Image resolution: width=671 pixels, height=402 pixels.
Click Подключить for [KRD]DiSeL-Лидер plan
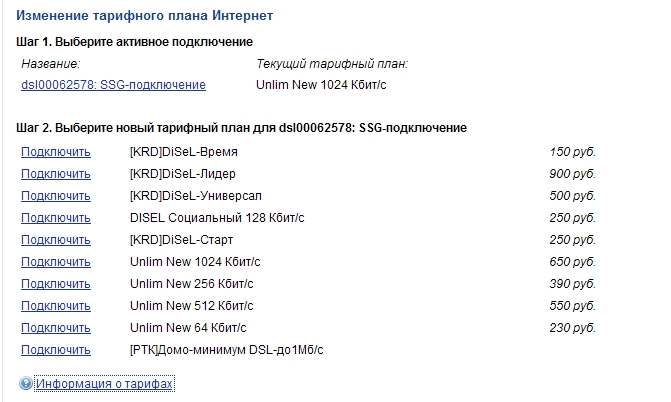(x=56, y=174)
